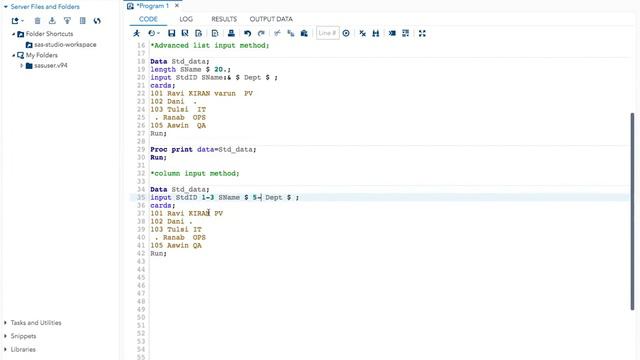640x360 pixels.
Task: Switch to the RESULTS tab
Action: [x=224, y=19]
